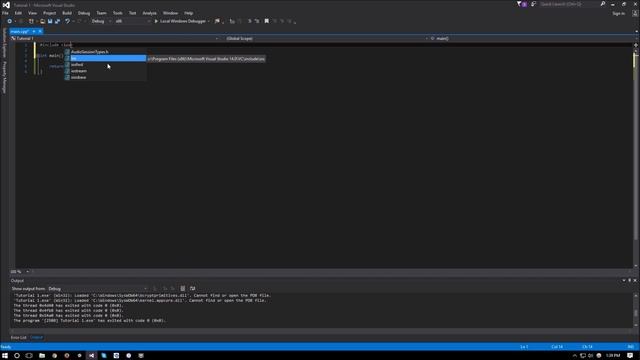
Task: Open the Global Scope dropdown
Action: point(327,38)
